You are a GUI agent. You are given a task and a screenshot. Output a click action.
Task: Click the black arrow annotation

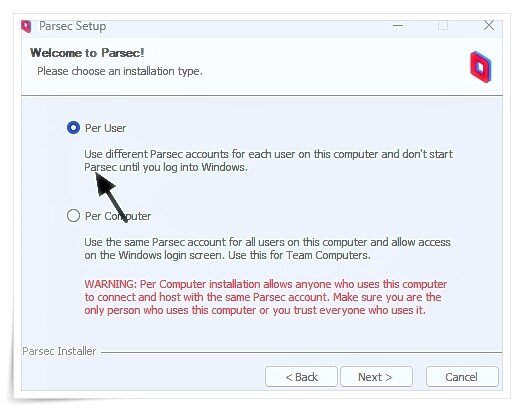coord(110,197)
